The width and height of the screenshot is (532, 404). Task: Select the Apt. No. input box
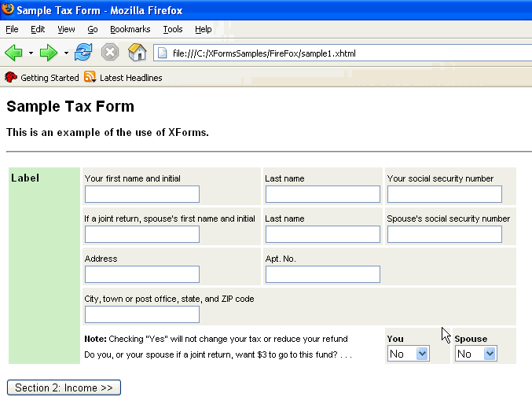pyautogui.click(x=323, y=274)
